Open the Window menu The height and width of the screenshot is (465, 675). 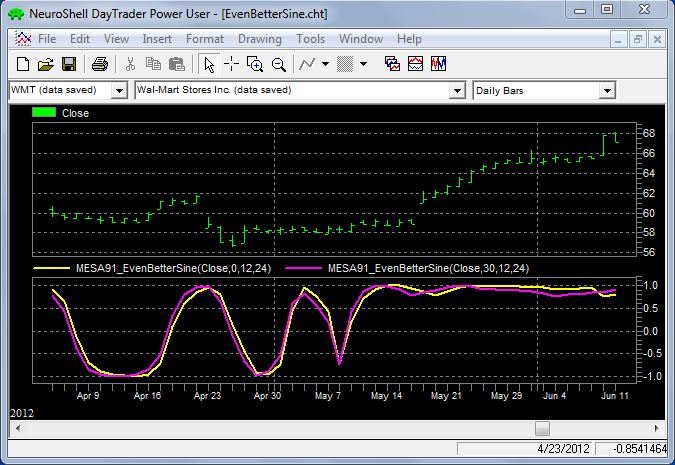361,39
